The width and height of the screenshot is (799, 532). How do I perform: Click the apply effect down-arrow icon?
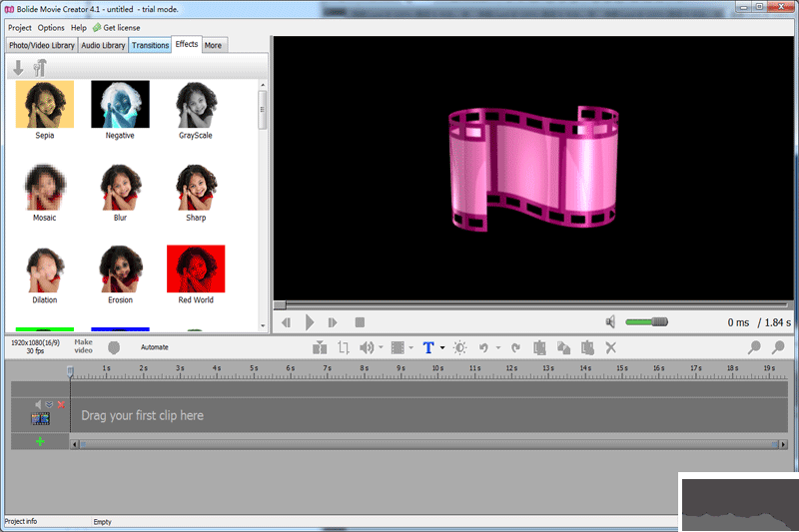[x=18, y=68]
